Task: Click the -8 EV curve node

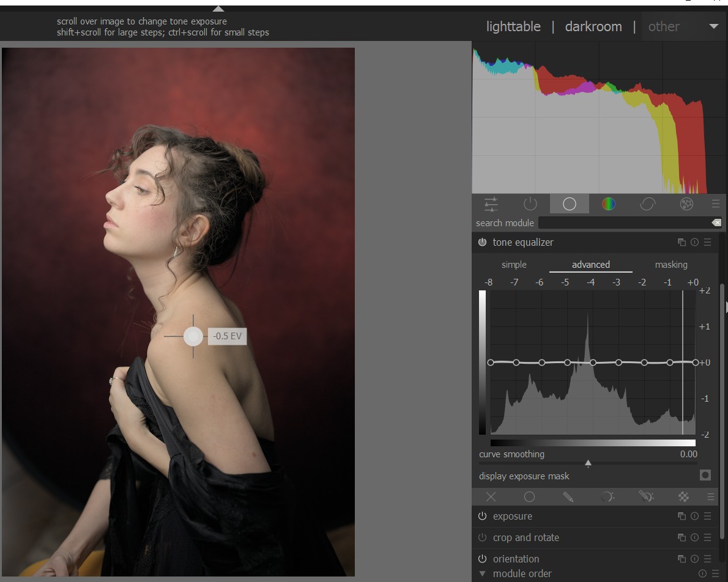Action: pyautogui.click(x=491, y=363)
